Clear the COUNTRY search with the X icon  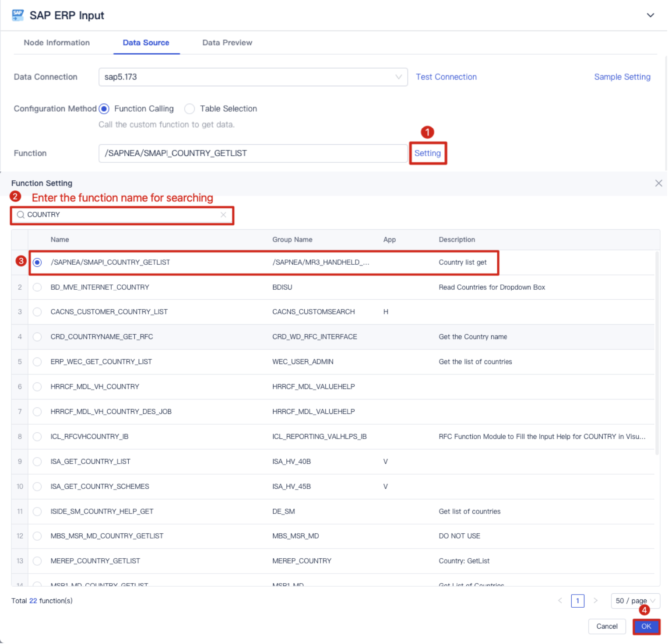coord(224,215)
